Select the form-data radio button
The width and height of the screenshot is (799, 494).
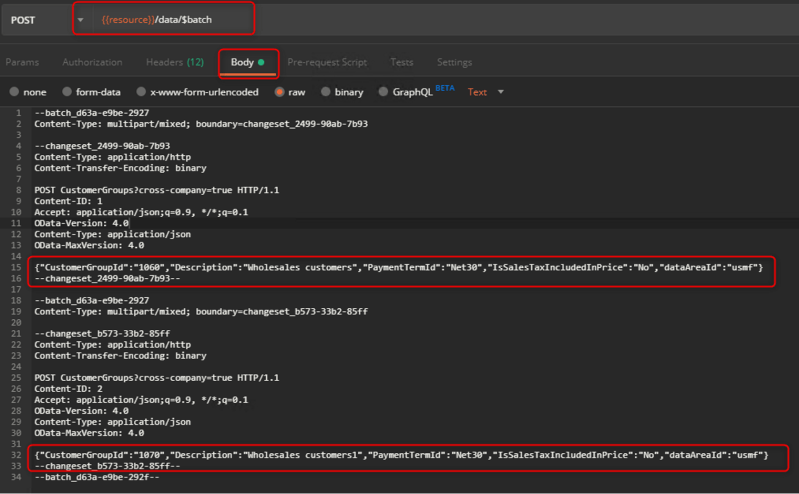pyautogui.click(x=67, y=92)
